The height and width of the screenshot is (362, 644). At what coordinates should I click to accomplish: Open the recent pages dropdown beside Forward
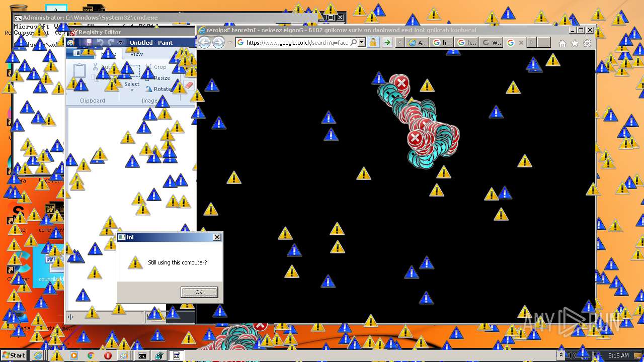point(230,43)
